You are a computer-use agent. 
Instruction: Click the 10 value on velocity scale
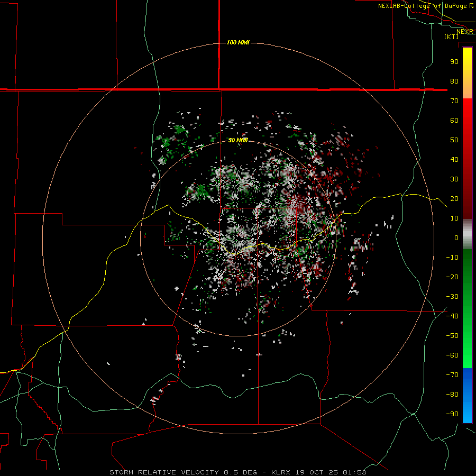pyautogui.click(x=454, y=218)
